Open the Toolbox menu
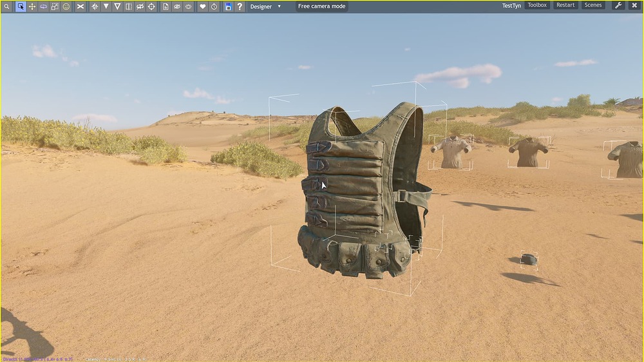The width and height of the screenshot is (644, 362). tap(536, 5)
